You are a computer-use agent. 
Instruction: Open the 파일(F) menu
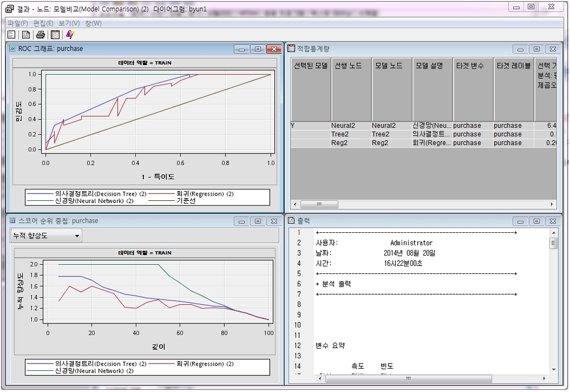coord(18,23)
